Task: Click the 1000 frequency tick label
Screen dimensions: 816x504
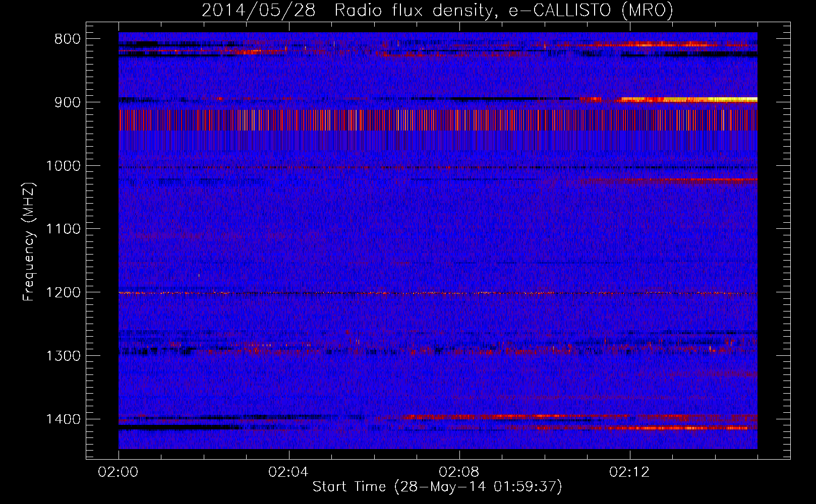Action: (x=64, y=166)
